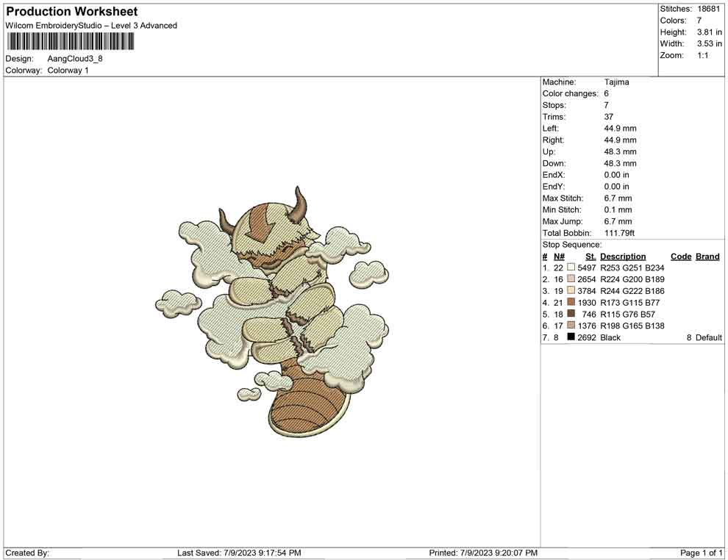This screenshot has height=560, width=728.
Task: Click the Right value '44.9 mm'
Action: coord(621,140)
